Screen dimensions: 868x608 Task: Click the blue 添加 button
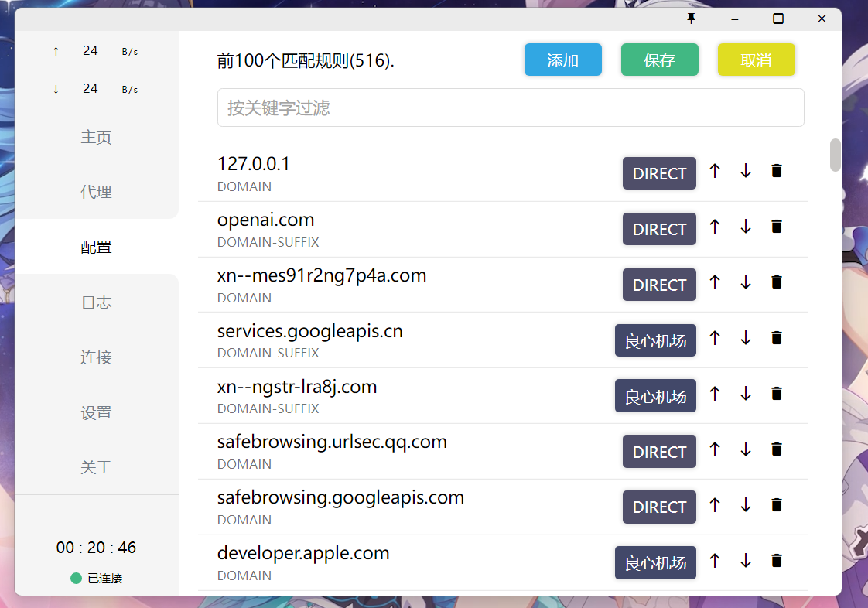[x=563, y=60]
